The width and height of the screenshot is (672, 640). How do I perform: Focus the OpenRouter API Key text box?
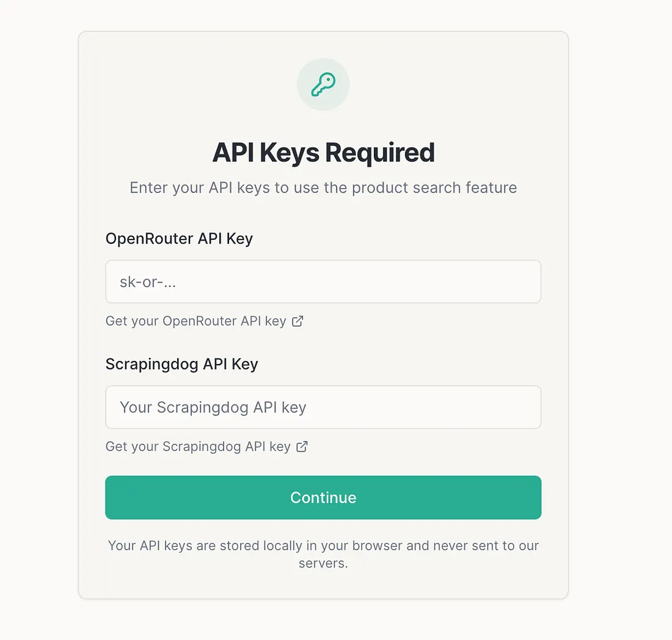[323, 282]
